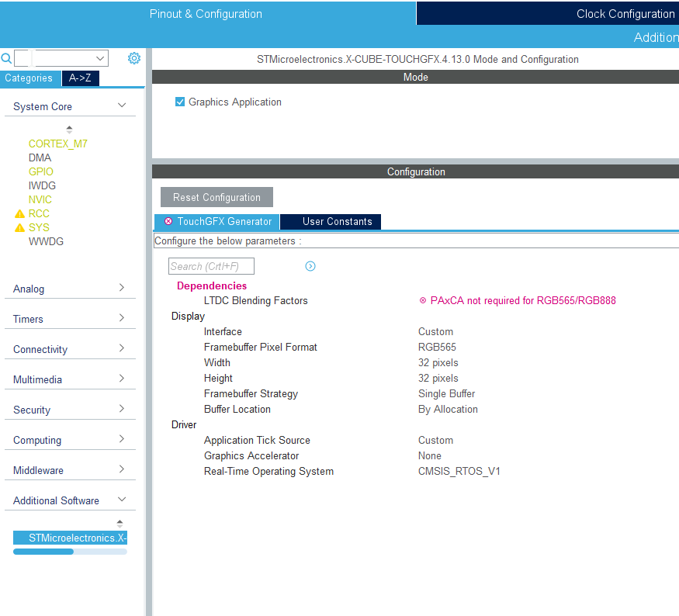Select WWDG in System Core list

pyautogui.click(x=46, y=241)
